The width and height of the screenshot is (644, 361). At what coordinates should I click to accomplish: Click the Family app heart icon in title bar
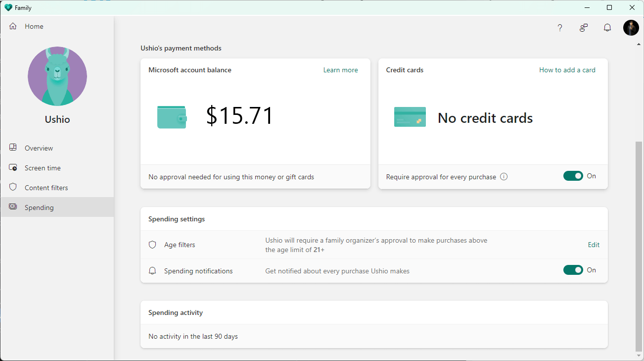[x=8, y=8]
